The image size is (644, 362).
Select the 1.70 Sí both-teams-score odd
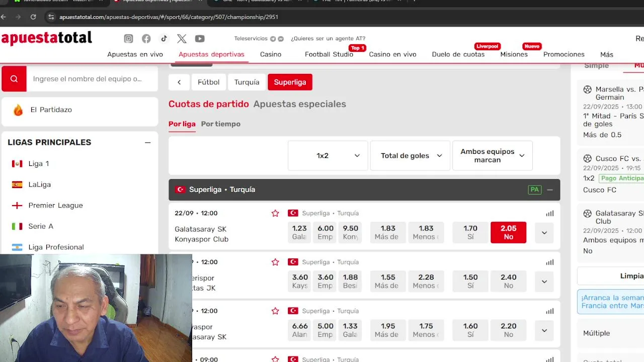click(470, 232)
